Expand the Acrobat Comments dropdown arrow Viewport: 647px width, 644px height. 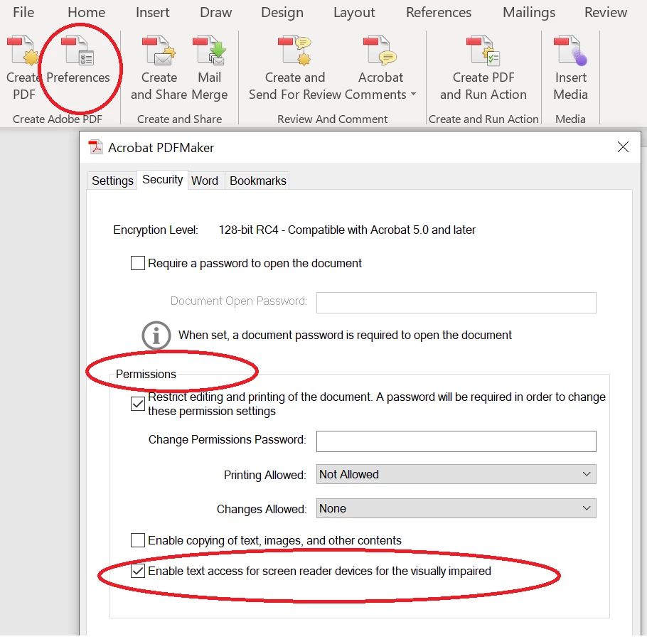point(413,95)
